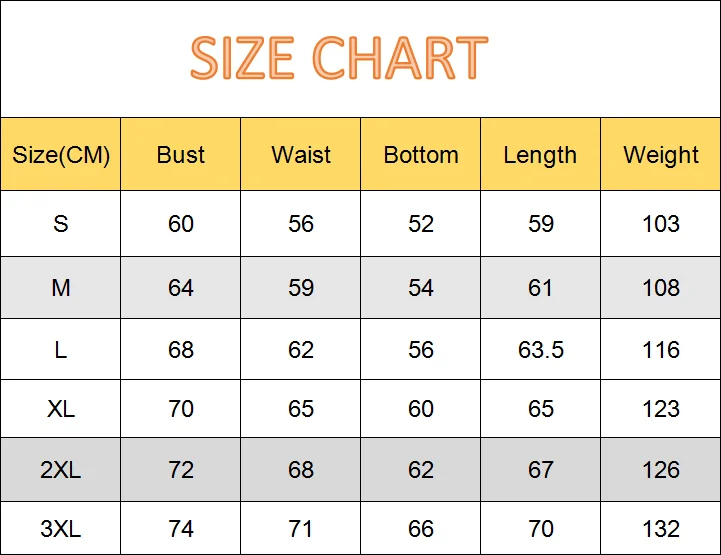
Task: Click the Bust column header
Action: pyautogui.click(x=181, y=155)
